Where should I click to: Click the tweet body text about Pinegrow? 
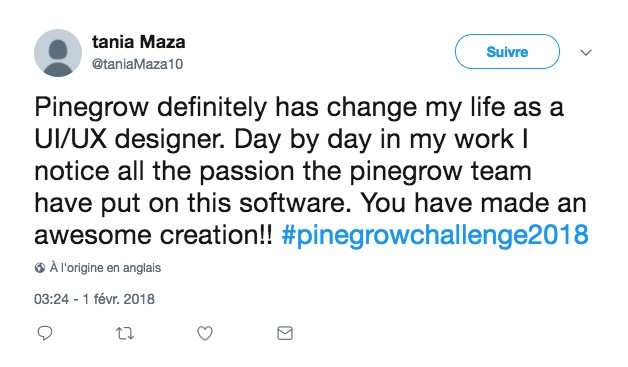pyautogui.click(x=311, y=171)
